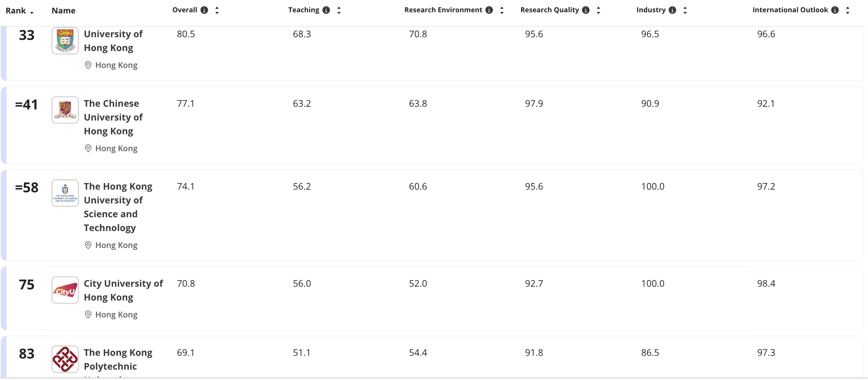This screenshot has height=380, width=868.
Task: Open the Research Quality info icon
Action: (x=586, y=10)
